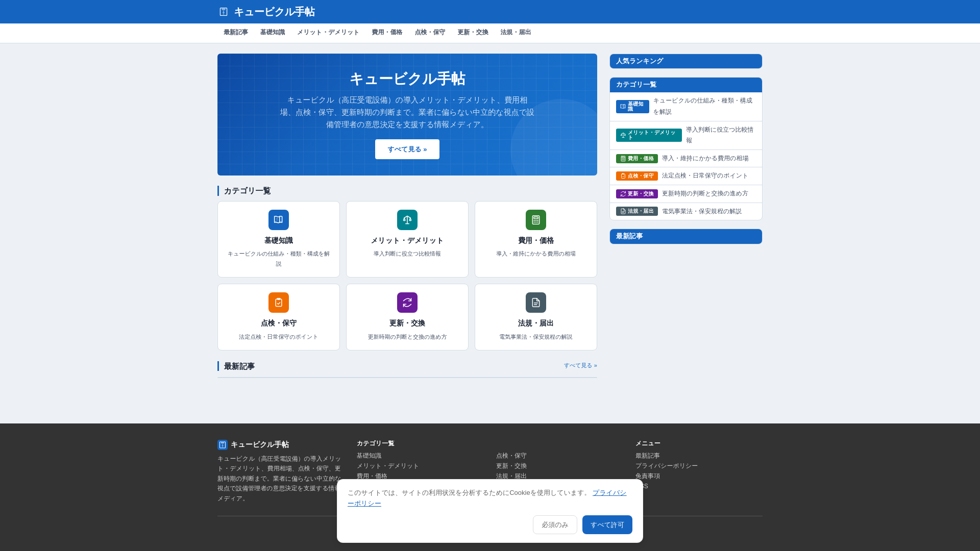The height and width of the screenshot is (551, 980).
Task: Click the 基礎知識 book icon card
Action: (x=279, y=220)
